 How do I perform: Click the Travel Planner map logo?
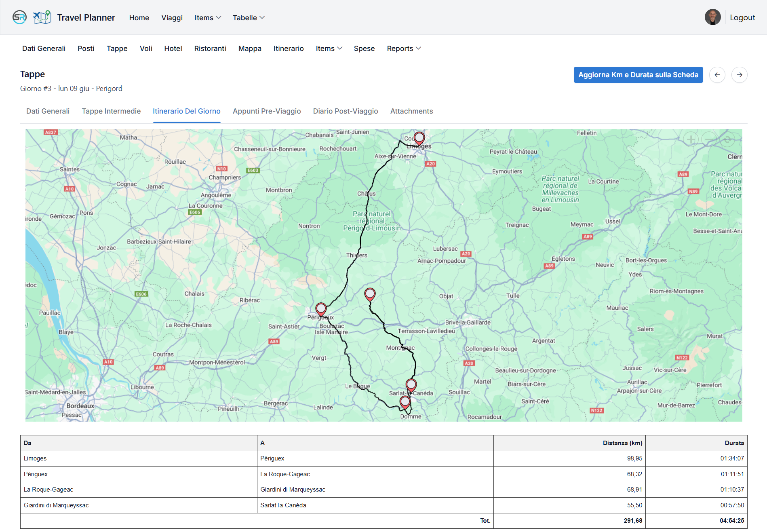(42, 17)
